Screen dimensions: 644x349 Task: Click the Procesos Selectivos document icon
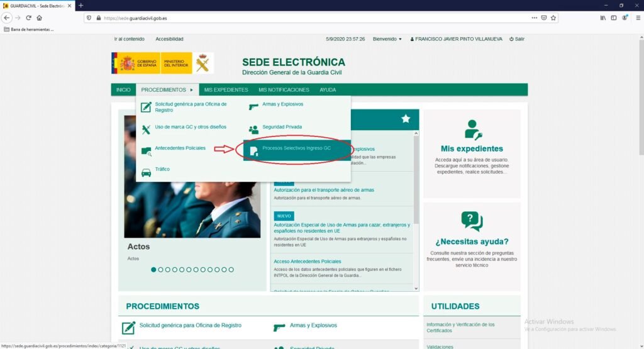tap(254, 151)
